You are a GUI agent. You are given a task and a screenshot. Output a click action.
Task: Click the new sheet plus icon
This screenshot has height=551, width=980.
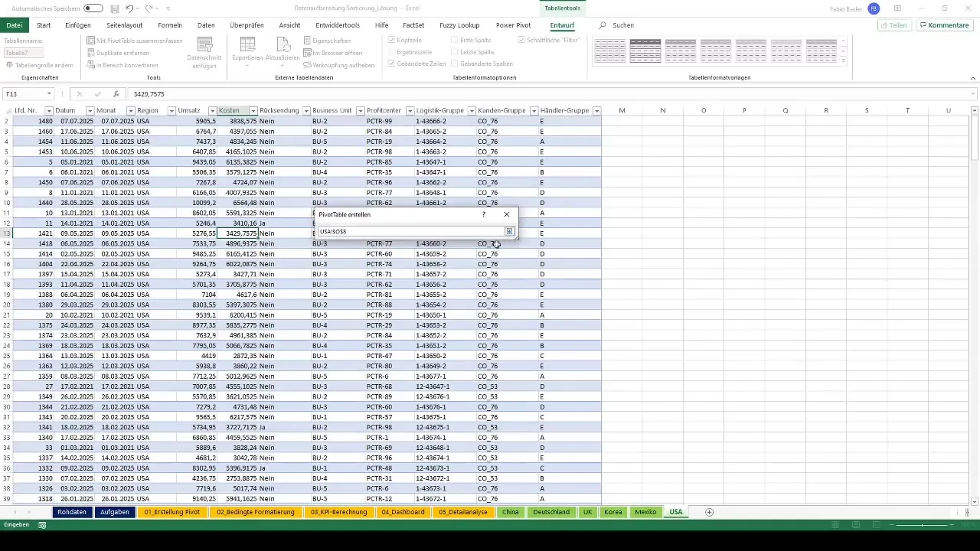tap(709, 512)
